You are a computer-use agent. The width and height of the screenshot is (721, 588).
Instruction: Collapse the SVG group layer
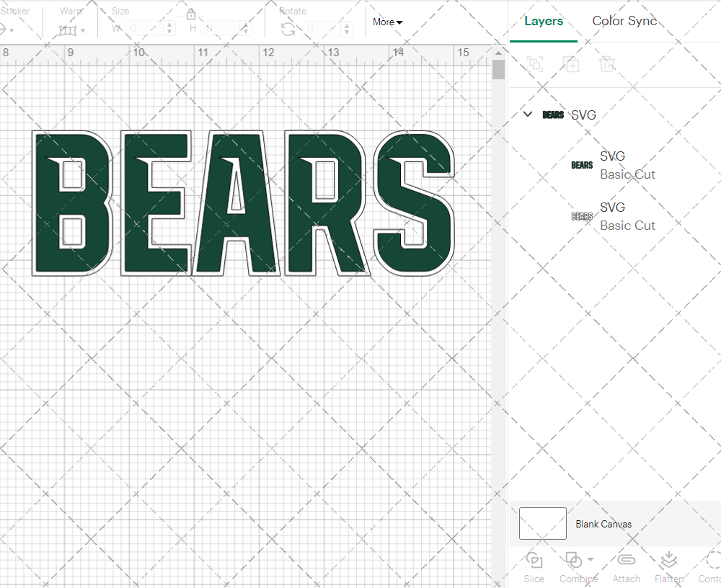(528, 114)
